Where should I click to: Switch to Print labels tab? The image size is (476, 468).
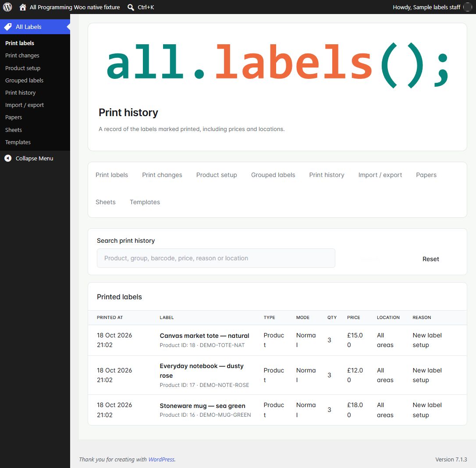[x=112, y=175]
